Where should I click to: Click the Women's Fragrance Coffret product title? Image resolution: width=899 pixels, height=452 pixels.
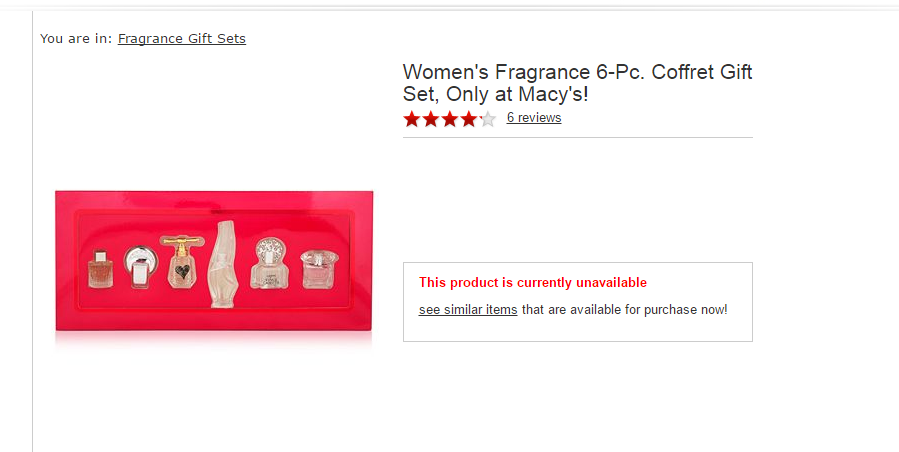577,83
